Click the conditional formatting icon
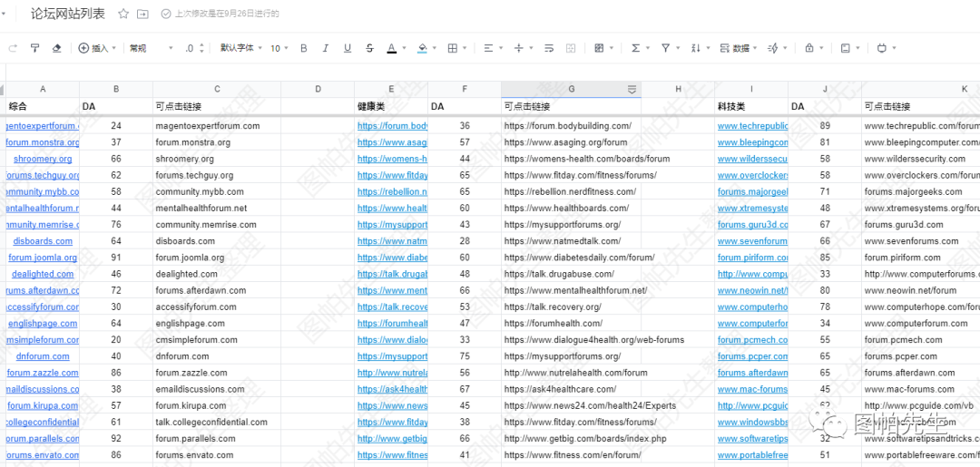 [x=600, y=48]
